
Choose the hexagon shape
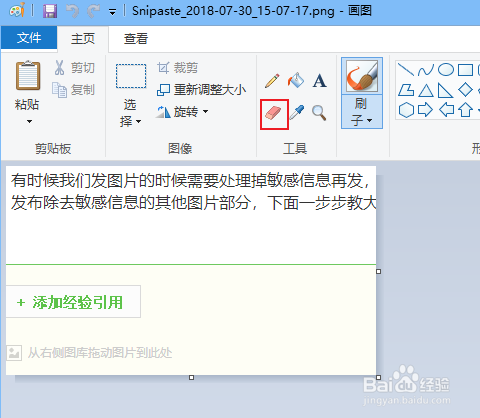click(x=406, y=110)
